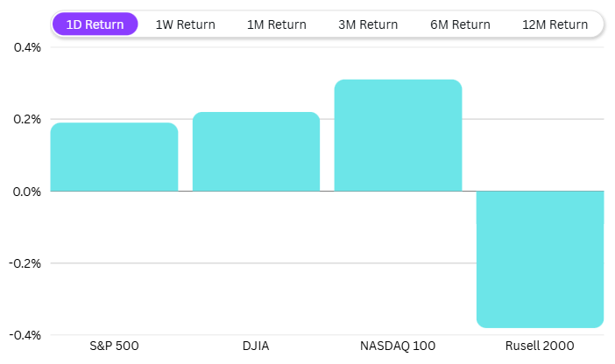Screen dimensions: 615x364
Task: Switch to 6M Return period
Action: [x=459, y=24]
